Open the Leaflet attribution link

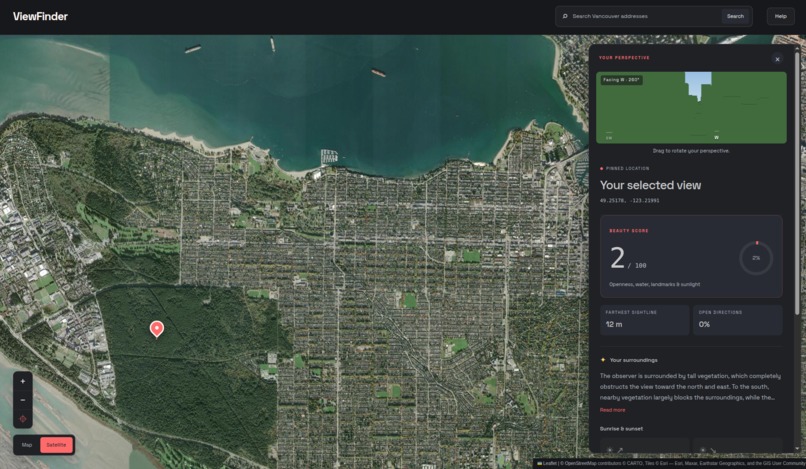pos(549,463)
